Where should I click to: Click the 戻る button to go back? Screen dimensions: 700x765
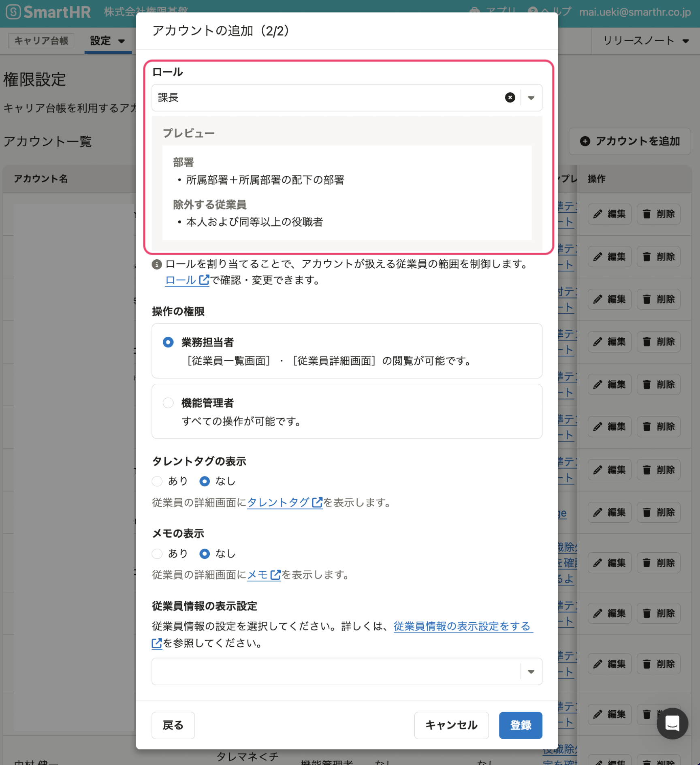click(x=173, y=725)
